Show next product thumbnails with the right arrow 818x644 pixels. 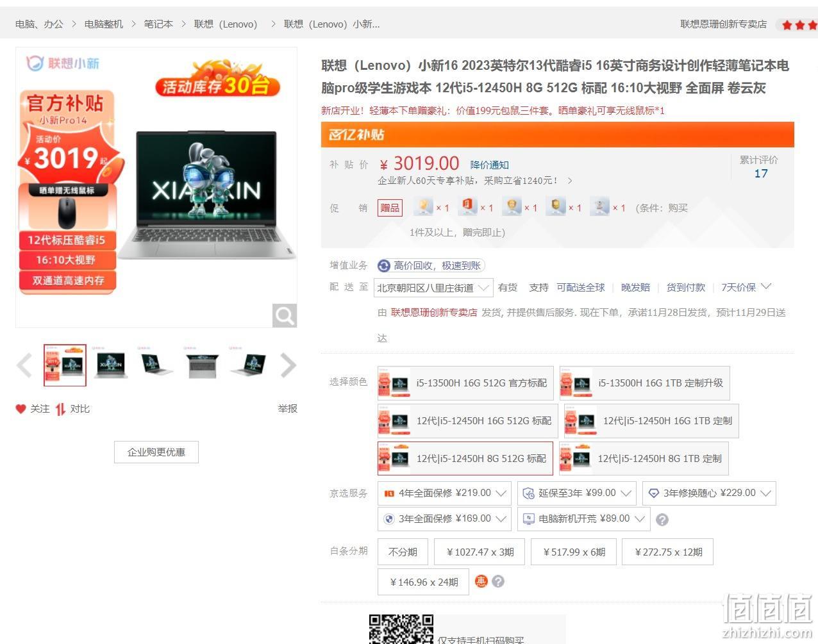click(x=288, y=365)
